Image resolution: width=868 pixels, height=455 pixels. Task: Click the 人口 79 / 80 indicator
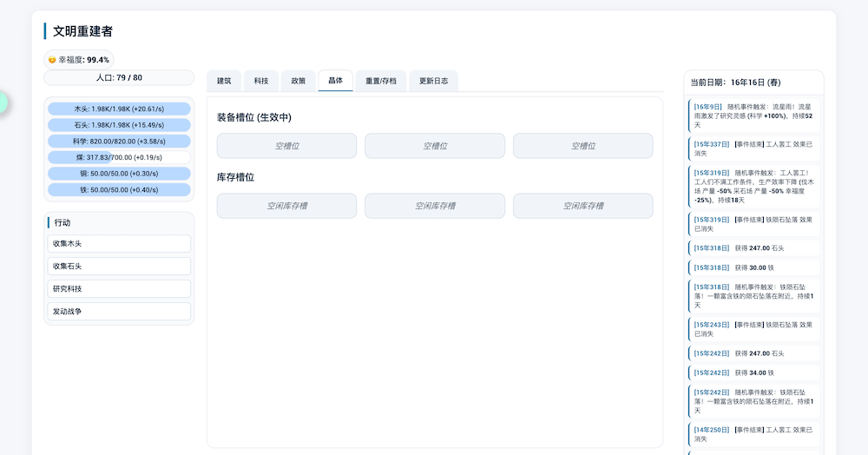119,77
